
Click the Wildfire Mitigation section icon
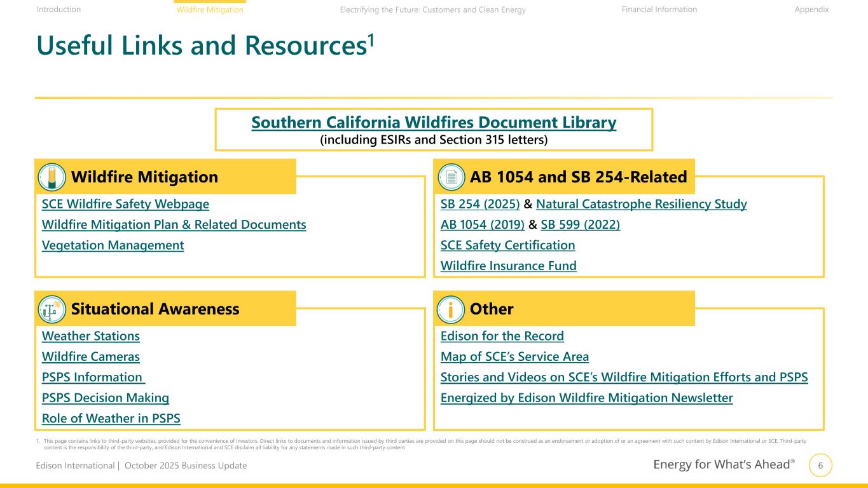[x=52, y=177]
